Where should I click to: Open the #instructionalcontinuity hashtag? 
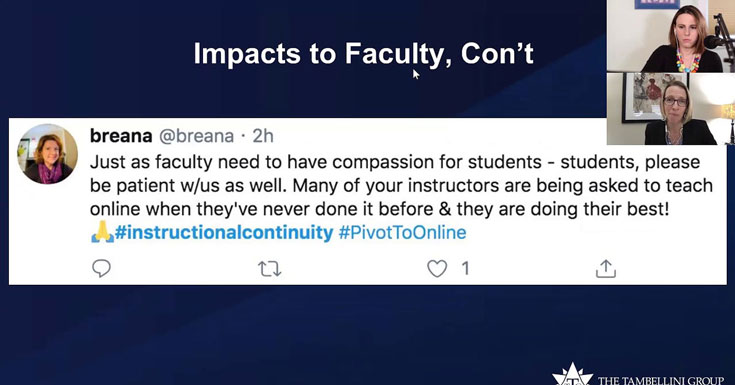pyautogui.click(x=224, y=233)
